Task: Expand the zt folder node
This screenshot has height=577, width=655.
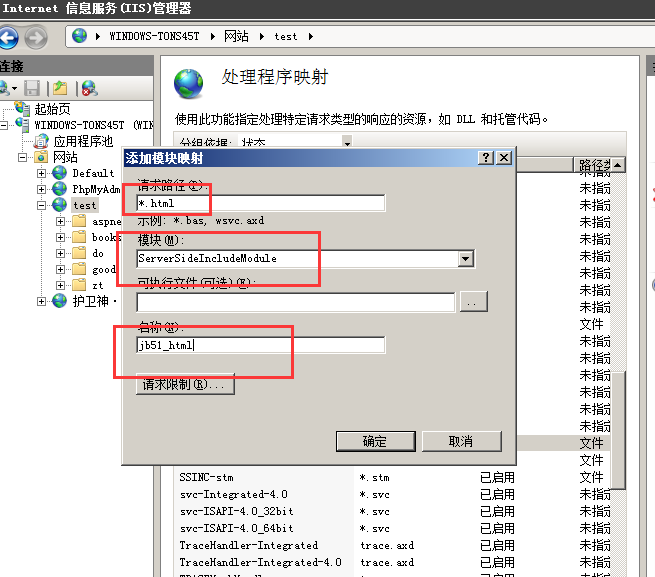Action: [61, 285]
